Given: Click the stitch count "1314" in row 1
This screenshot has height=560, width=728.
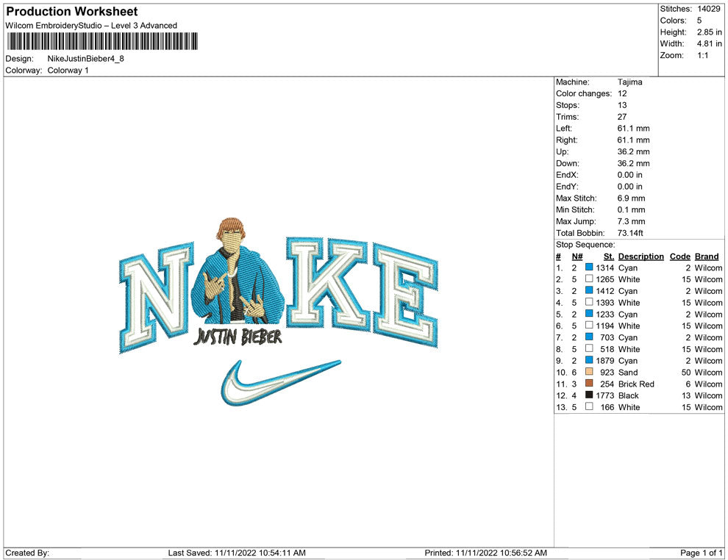Looking at the screenshot, I should click(605, 268).
